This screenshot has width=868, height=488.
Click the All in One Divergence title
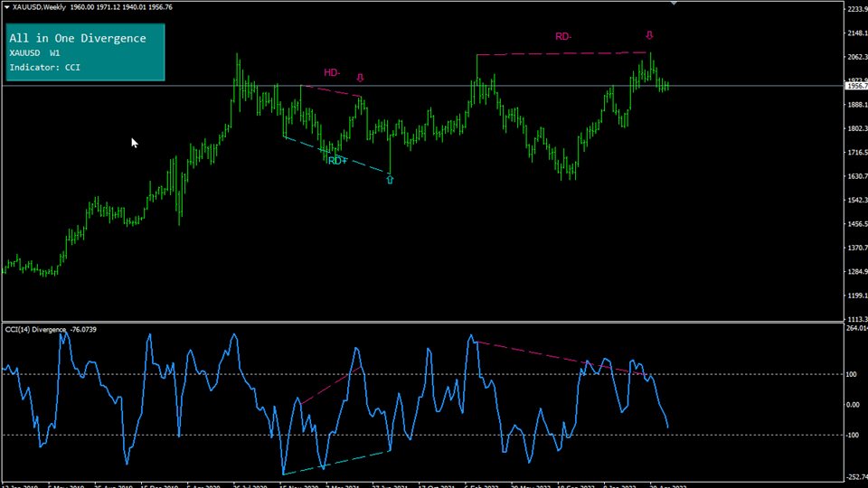78,38
